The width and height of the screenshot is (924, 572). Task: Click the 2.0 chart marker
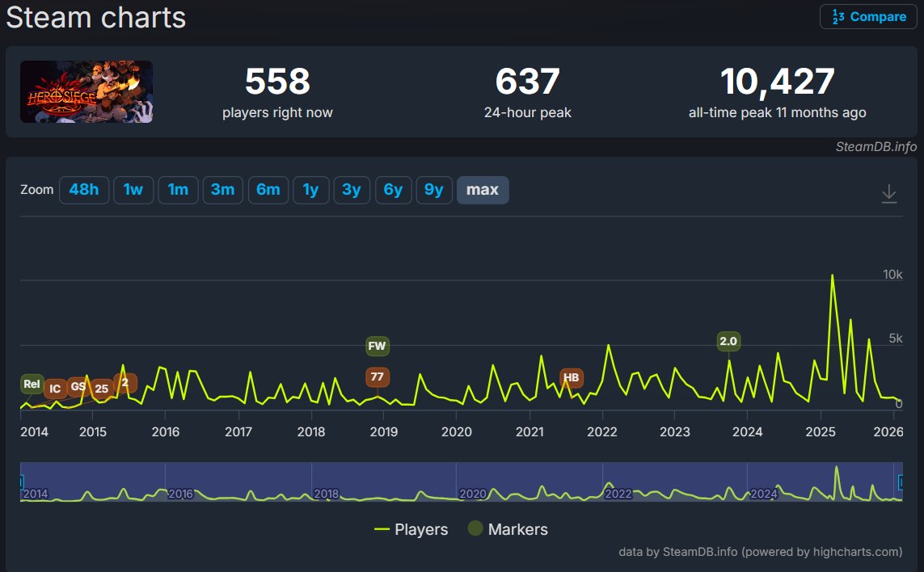(x=728, y=341)
